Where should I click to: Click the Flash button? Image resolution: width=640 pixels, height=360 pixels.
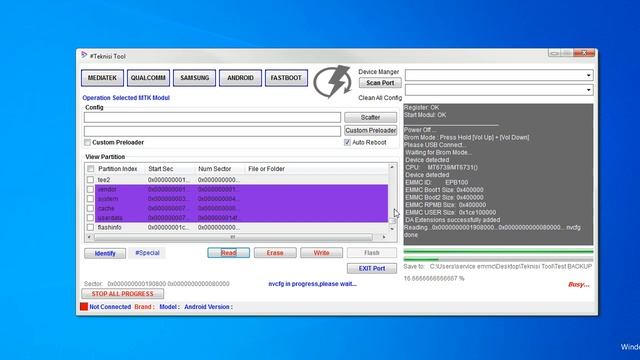(x=372, y=253)
